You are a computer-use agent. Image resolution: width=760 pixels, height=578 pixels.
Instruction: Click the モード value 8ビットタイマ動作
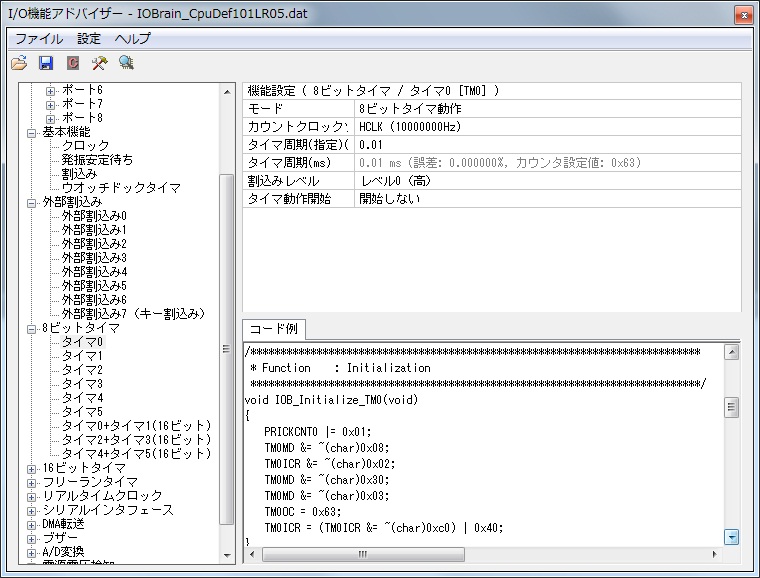point(548,109)
